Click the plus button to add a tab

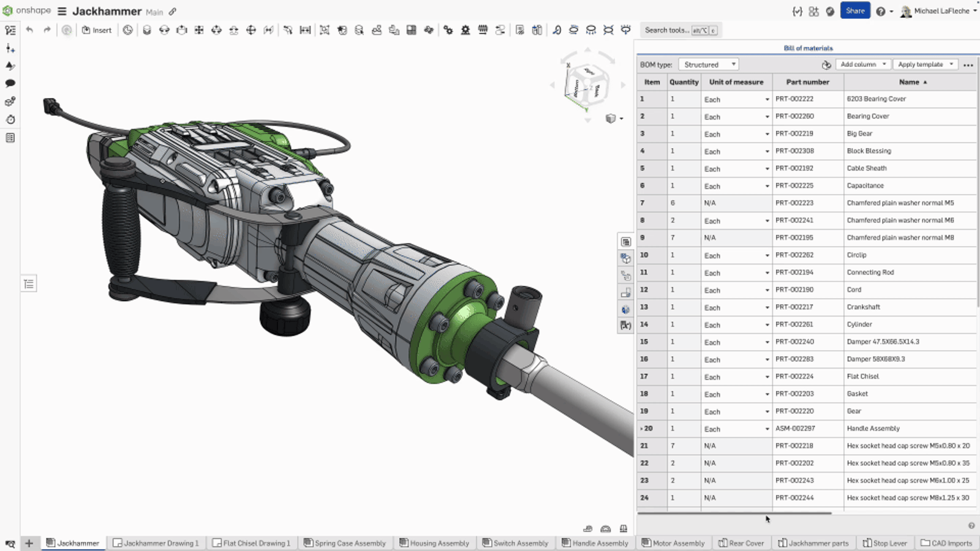coord(29,543)
